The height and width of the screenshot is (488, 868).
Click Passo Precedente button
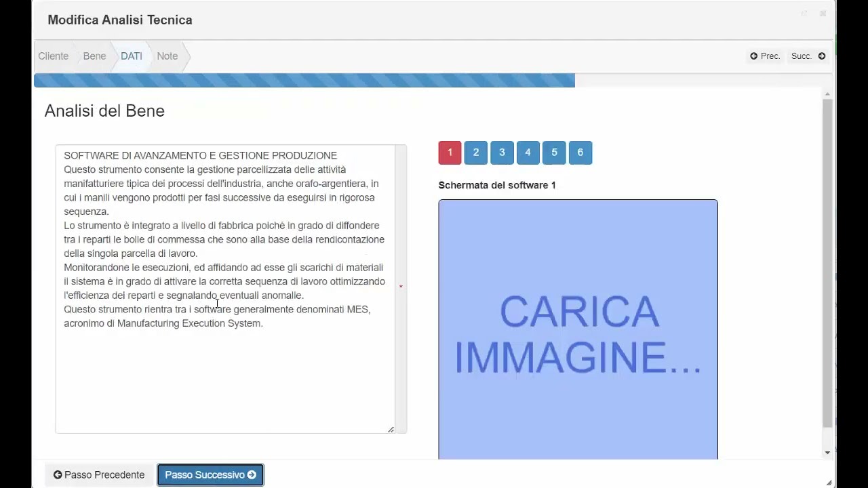click(99, 475)
